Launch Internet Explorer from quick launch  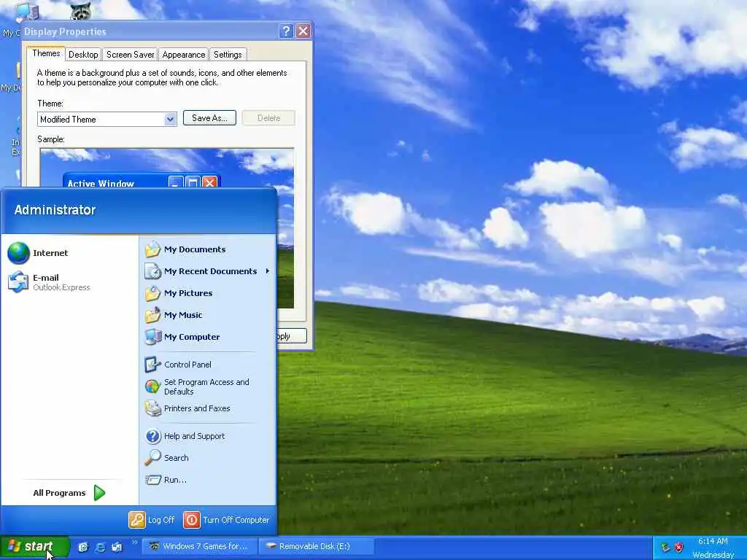pyautogui.click(x=100, y=547)
